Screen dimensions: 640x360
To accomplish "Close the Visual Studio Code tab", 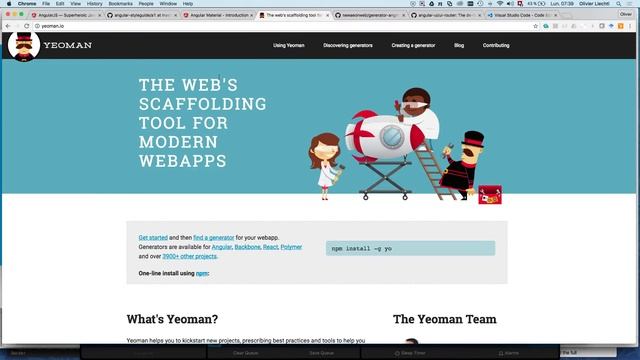I will pyautogui.click(x=556, y=15).
